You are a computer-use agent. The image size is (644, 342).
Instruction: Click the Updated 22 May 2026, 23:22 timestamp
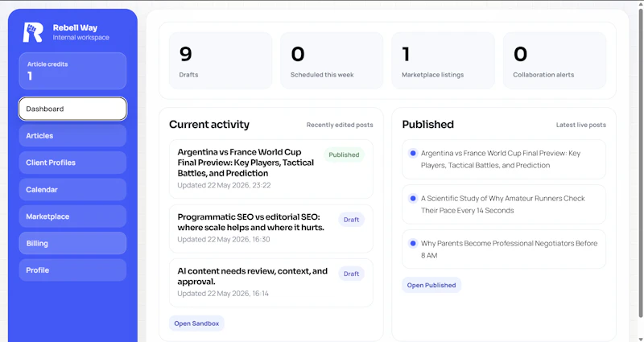[x=224, y=185]
